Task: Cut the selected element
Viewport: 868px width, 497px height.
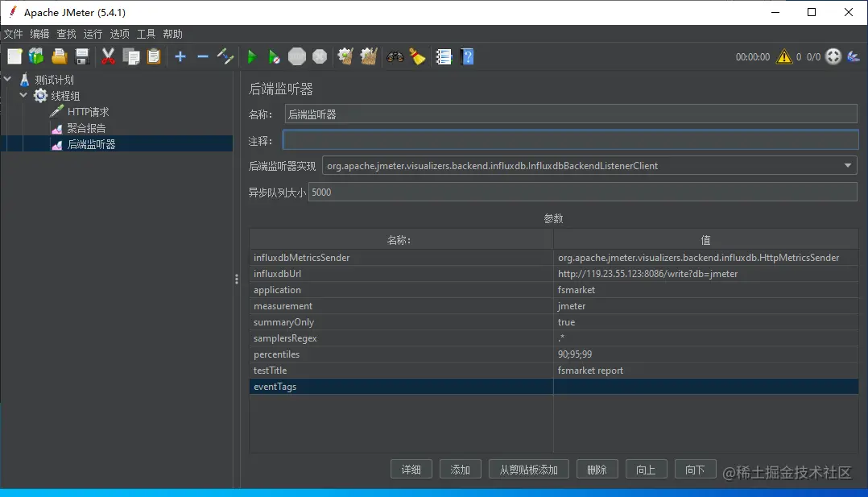Action: click(109, 56)
